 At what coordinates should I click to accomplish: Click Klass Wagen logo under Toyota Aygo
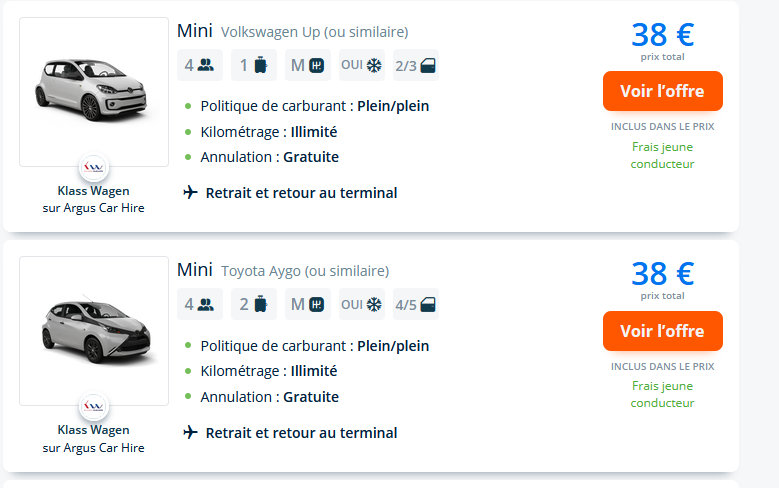point(94,407)
